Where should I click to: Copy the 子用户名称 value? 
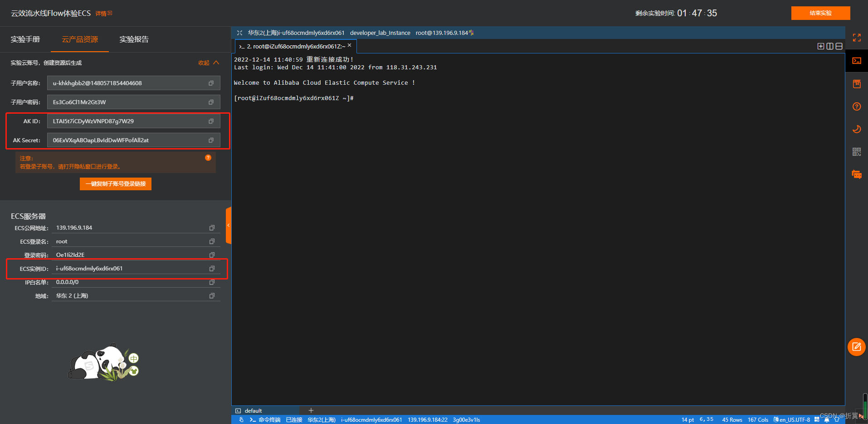tap(211, 83)
